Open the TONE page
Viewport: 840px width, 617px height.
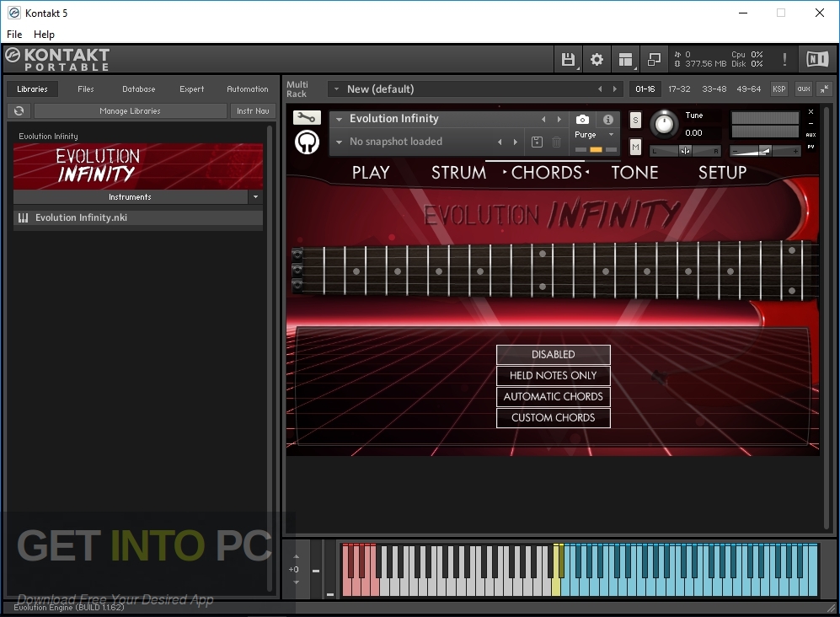pos(634,173)
